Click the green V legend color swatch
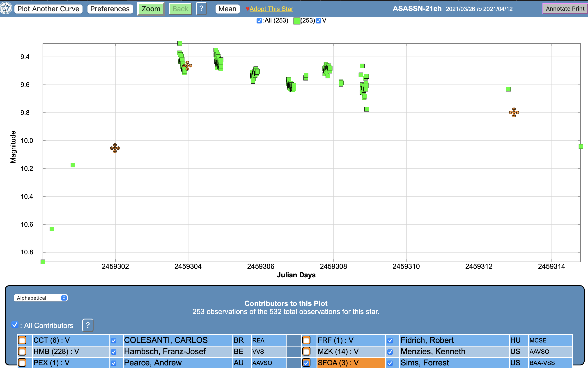 (297, 21)
